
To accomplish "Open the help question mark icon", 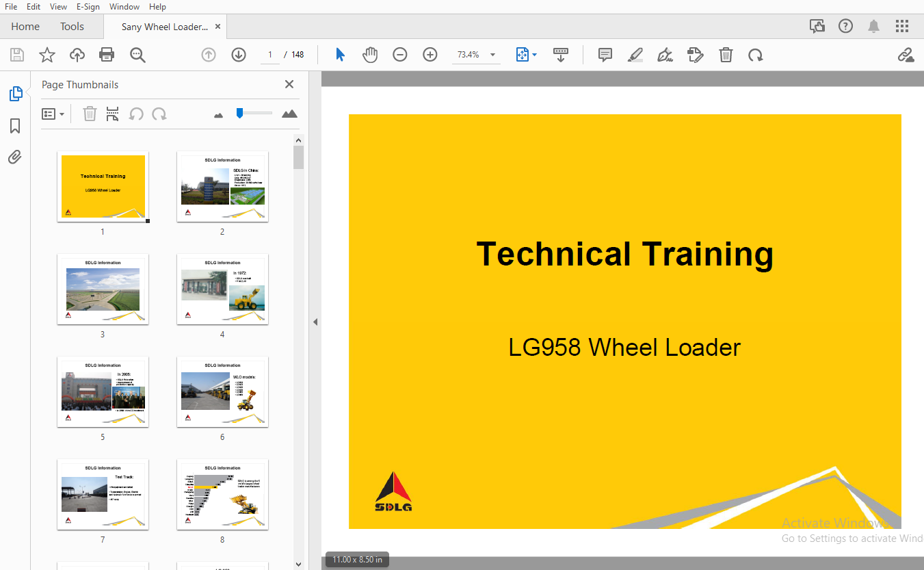I will tap(846, 27).
